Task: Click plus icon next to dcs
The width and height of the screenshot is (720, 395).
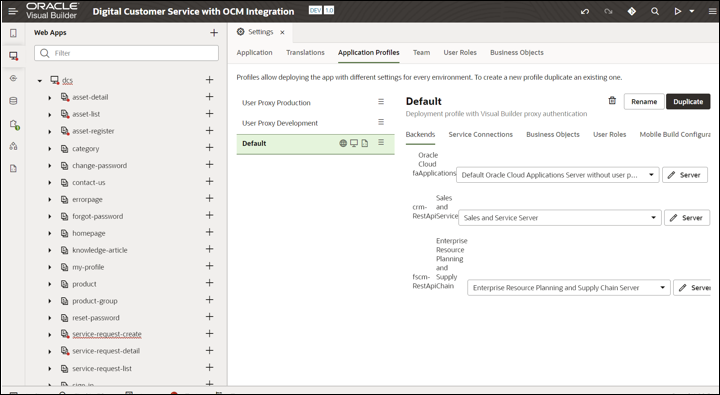Action: (209, 80)
